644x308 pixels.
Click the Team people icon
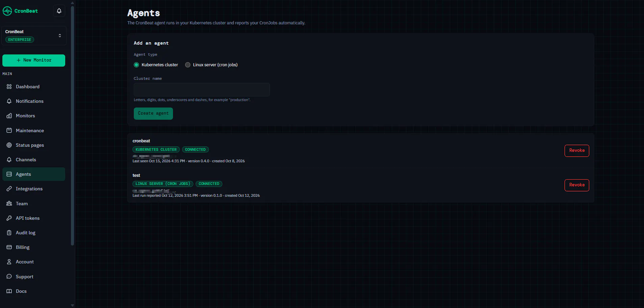click(x=9, y=204)
